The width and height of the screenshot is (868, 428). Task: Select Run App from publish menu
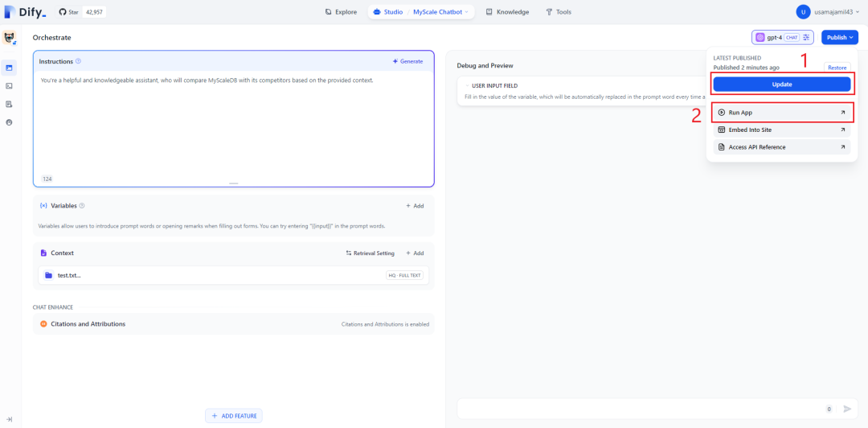[781, 113]
